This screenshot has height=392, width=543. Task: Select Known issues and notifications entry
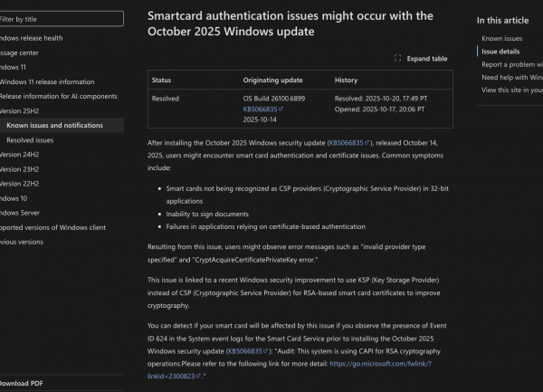tap(54, 125)
